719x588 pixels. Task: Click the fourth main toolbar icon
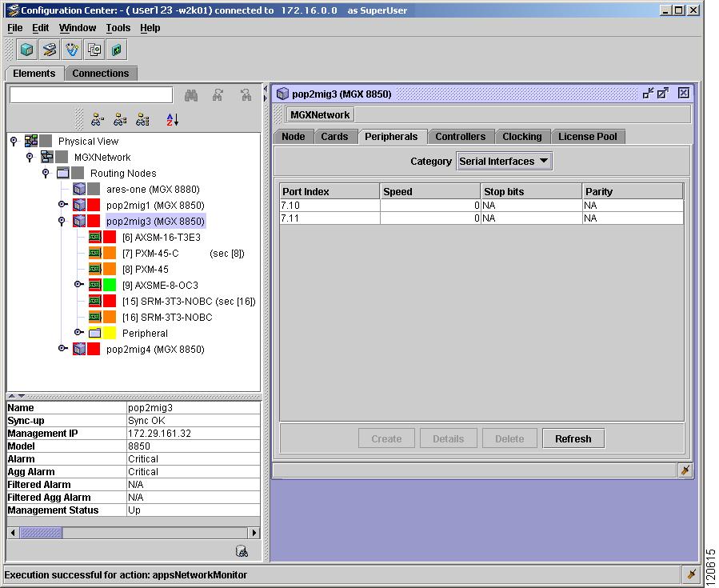pyautogui.click(x=94, y=50)
